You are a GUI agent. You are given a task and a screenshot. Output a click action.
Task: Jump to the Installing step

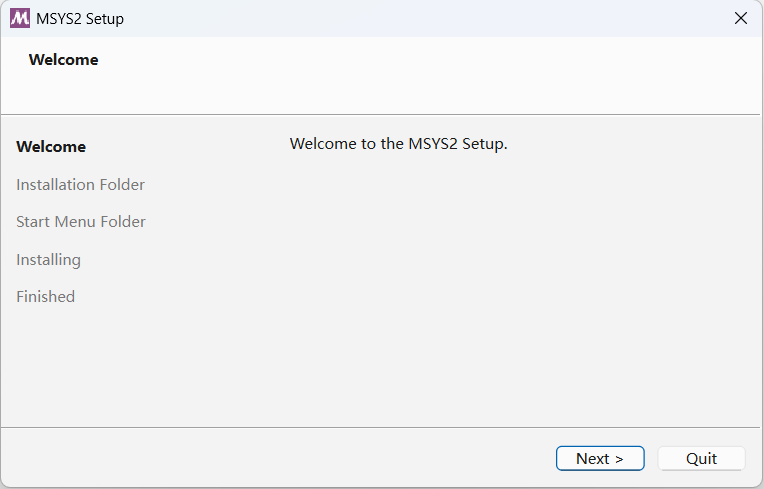(48, 260)
